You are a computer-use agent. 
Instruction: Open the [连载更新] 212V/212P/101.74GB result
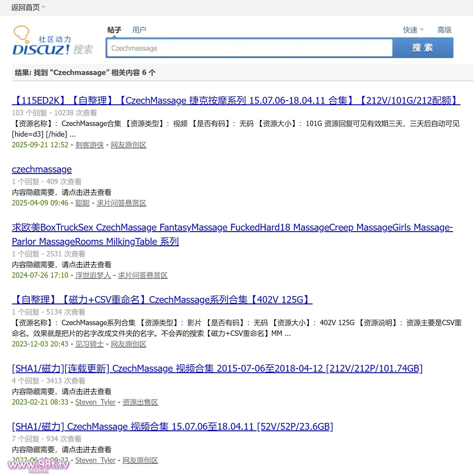217,368
